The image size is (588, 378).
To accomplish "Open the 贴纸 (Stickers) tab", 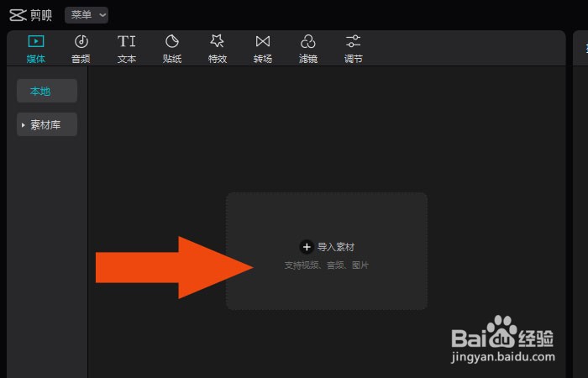I will (172, 49).
